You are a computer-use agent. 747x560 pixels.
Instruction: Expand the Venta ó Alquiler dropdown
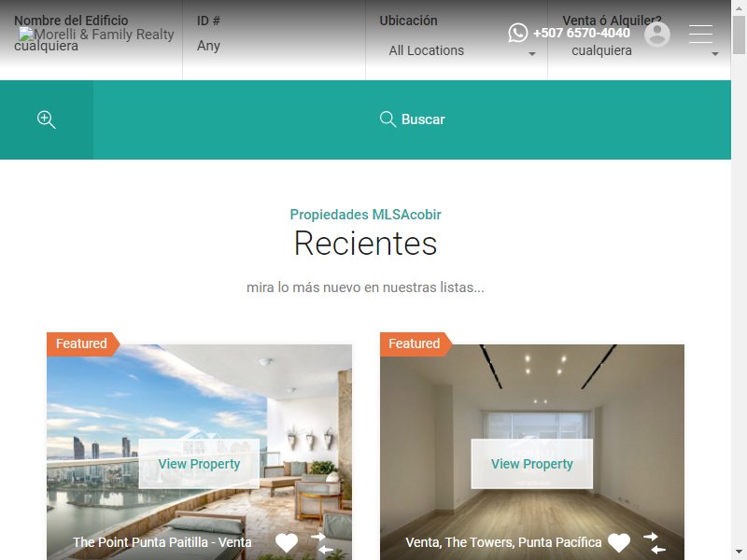click(x=640, y=50)
